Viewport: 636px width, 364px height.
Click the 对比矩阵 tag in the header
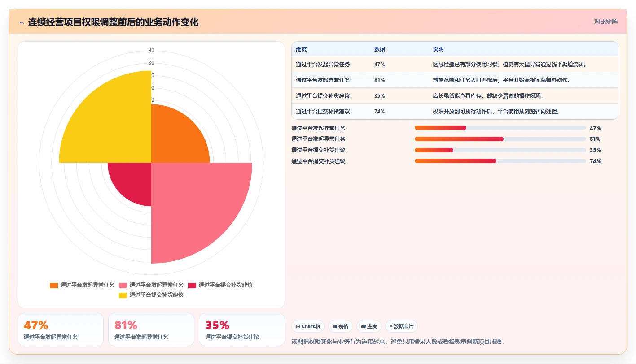[605, 22]
